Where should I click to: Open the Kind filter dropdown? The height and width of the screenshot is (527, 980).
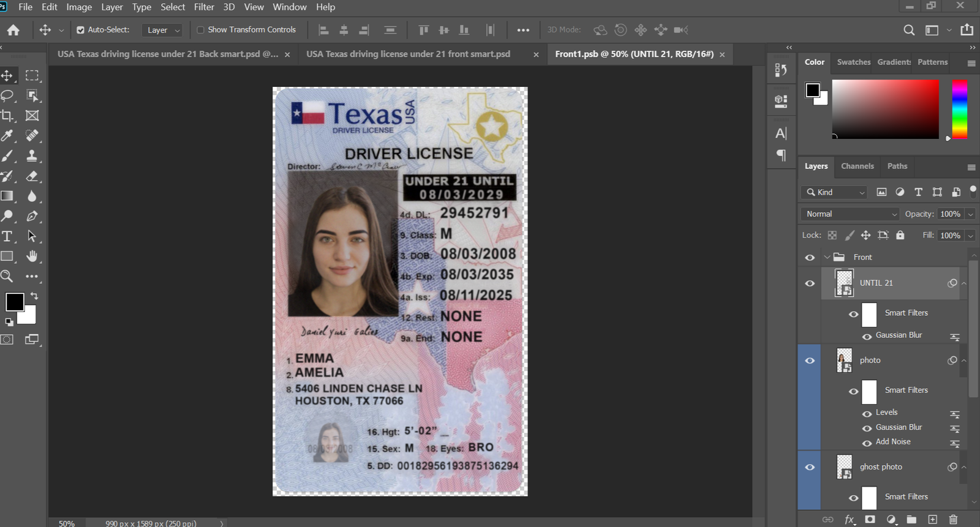coord(834,192)
